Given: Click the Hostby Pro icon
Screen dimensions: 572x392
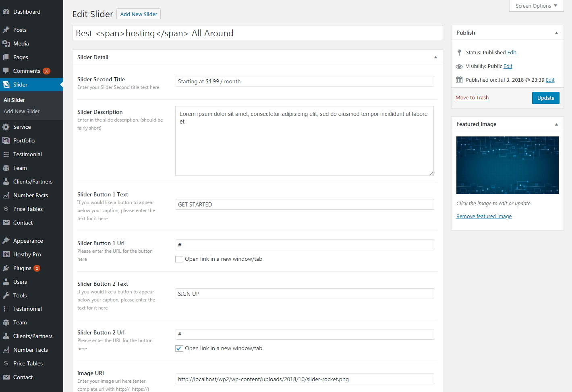Looking at the screenshot, I should (x=6, y=254).
